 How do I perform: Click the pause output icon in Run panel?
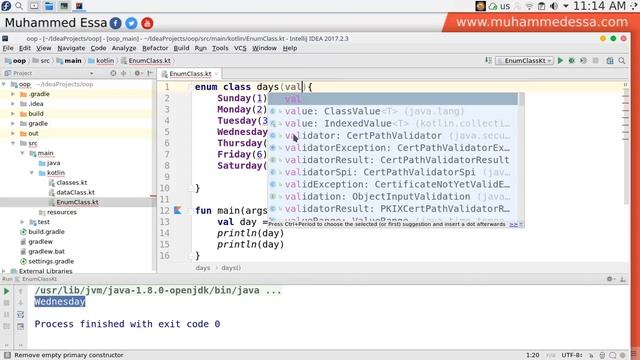pyautogui.click(x=7, y=314)
